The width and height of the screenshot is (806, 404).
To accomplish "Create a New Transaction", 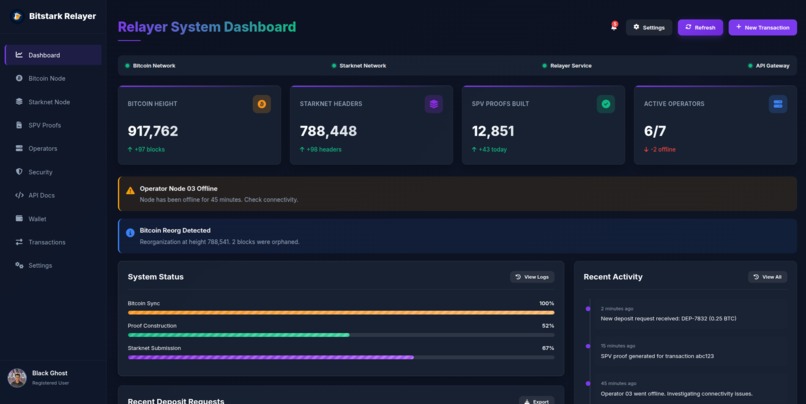I will click(763, 27).
